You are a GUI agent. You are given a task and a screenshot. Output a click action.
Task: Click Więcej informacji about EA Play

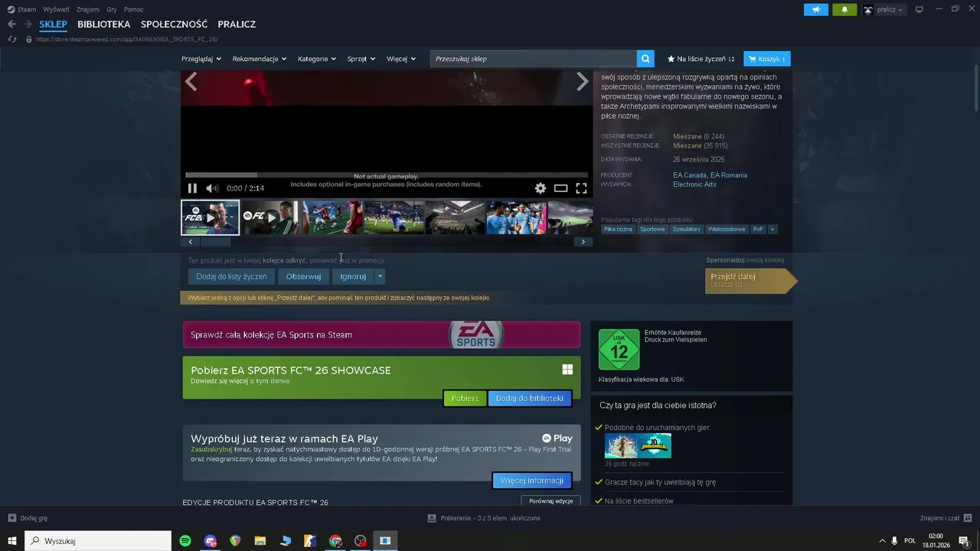coord(531,481)
